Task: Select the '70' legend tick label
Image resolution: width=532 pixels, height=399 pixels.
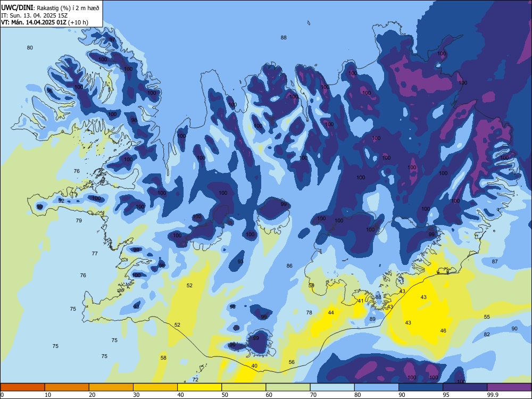Action: pos(313,395)
